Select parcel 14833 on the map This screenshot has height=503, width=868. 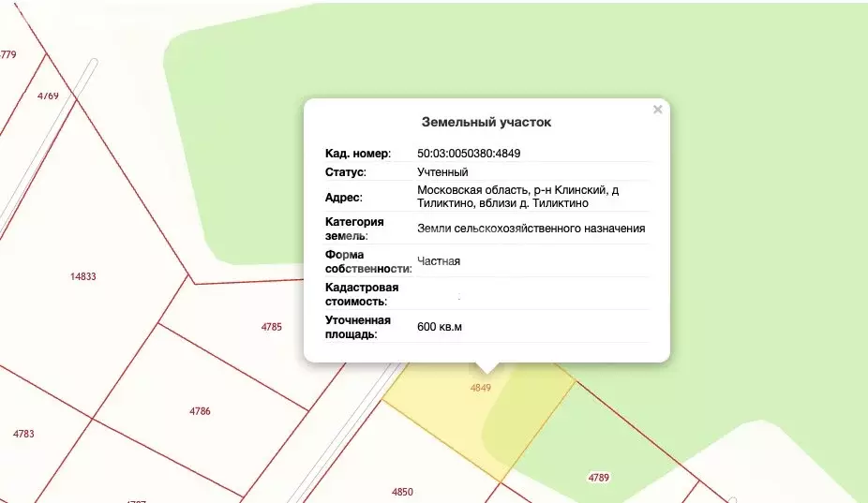(x=83, y=276)
